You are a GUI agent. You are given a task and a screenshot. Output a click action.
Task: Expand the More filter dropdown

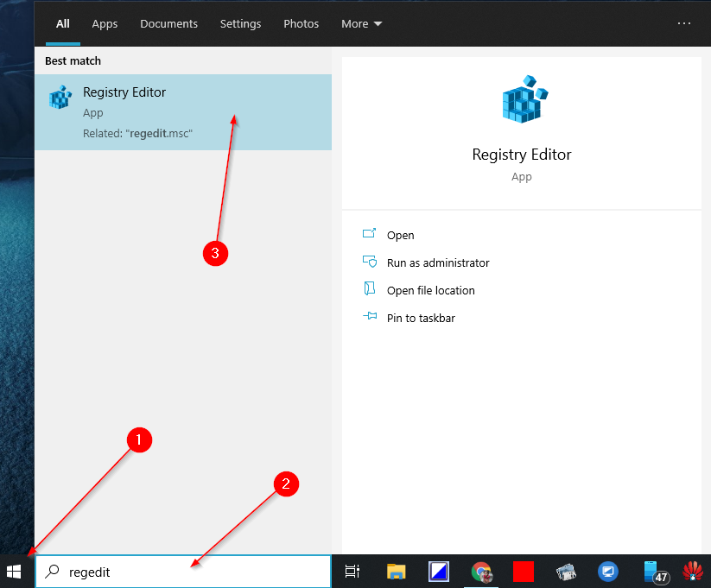pos(361,23)
